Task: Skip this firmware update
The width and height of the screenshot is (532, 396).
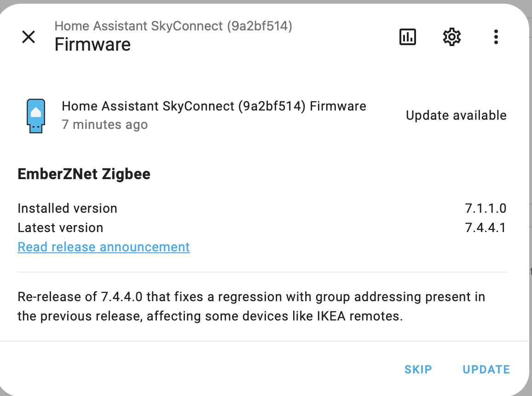Action: [x=418, y=369]
